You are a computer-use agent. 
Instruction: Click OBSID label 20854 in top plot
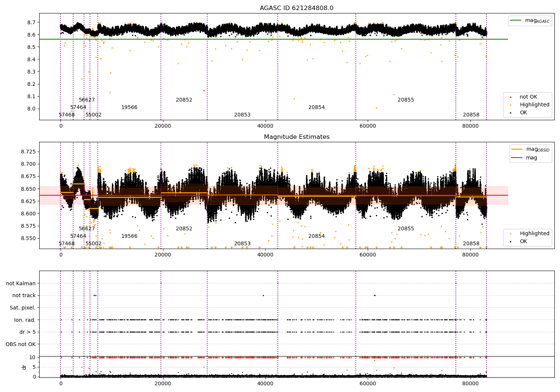(x=317, y=108)
